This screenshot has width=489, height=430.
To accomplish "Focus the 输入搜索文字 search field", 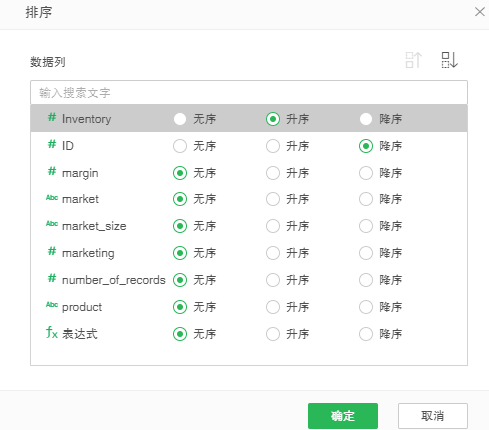I will coord(249,92).
